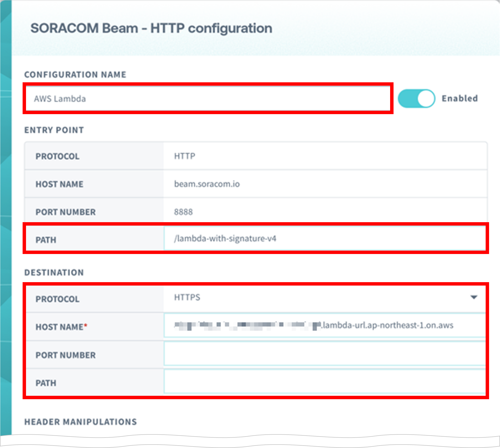
Task: Click the DESTINATION section label
Action: click(x=54, y=272)
